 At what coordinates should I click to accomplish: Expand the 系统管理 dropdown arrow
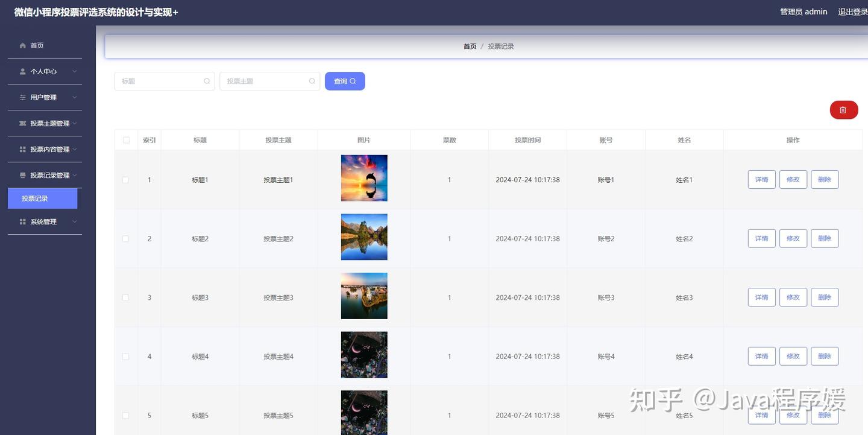(75, 221)
